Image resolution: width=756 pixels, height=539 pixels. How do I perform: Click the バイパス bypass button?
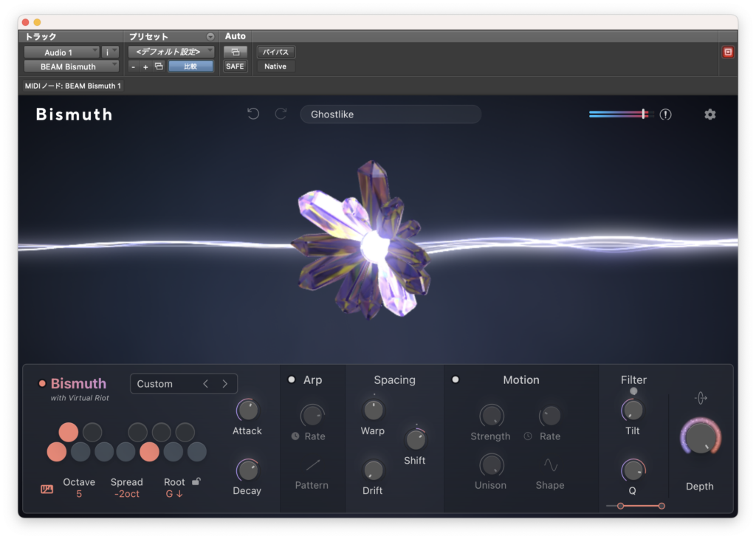pos(276,52)
